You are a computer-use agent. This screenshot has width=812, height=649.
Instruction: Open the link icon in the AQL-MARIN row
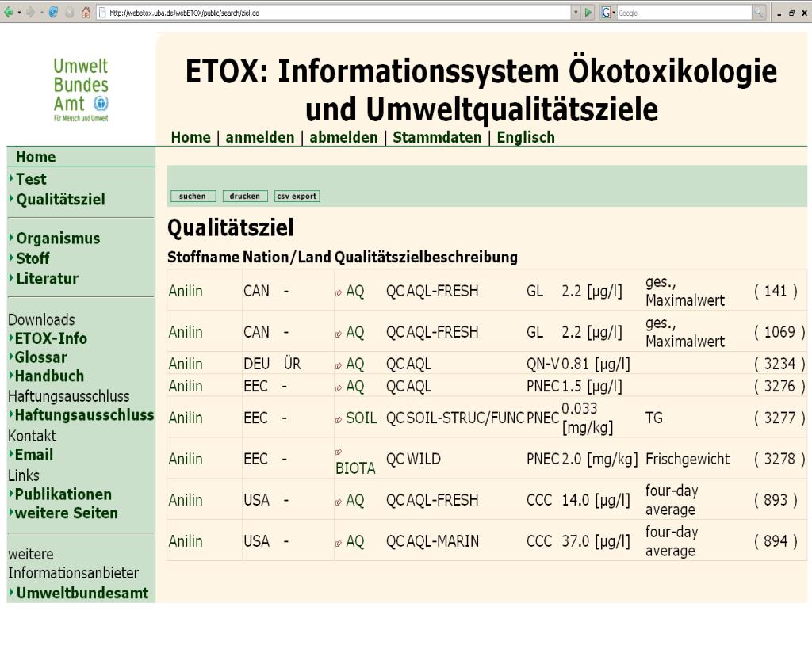338,544
